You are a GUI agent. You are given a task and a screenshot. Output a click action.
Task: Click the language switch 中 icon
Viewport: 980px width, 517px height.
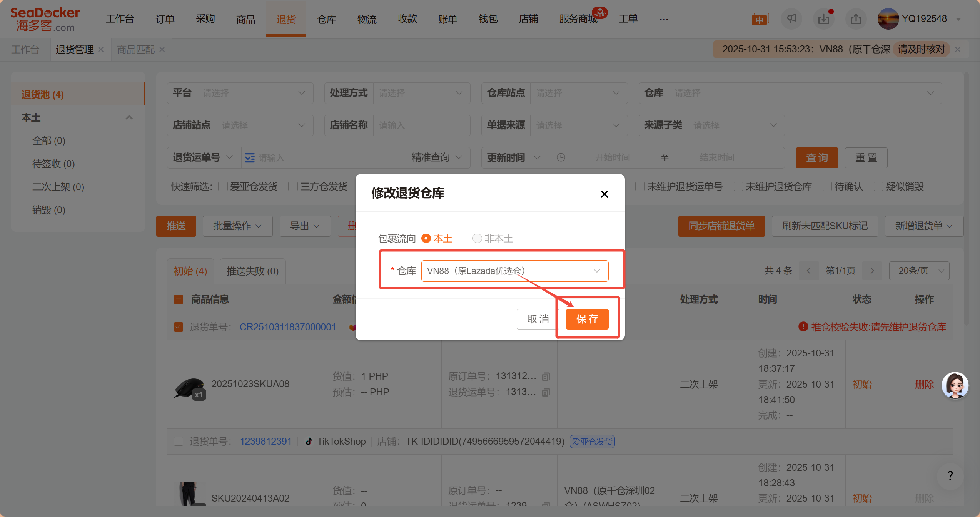(x=760, y=19)
